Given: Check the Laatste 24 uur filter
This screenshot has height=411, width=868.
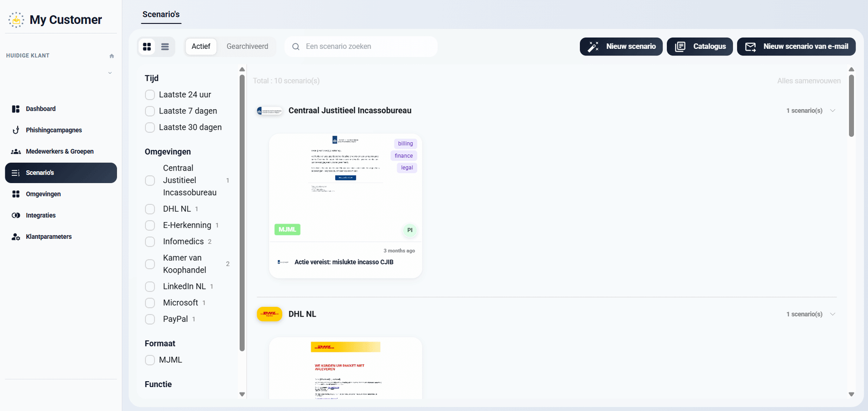Looking at the screenshot, I should click(150, 95).
